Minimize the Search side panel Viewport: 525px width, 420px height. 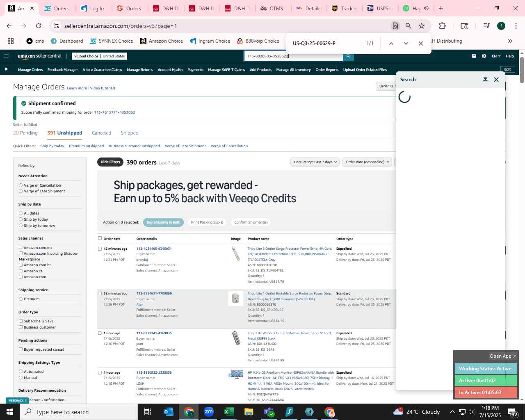485,80
